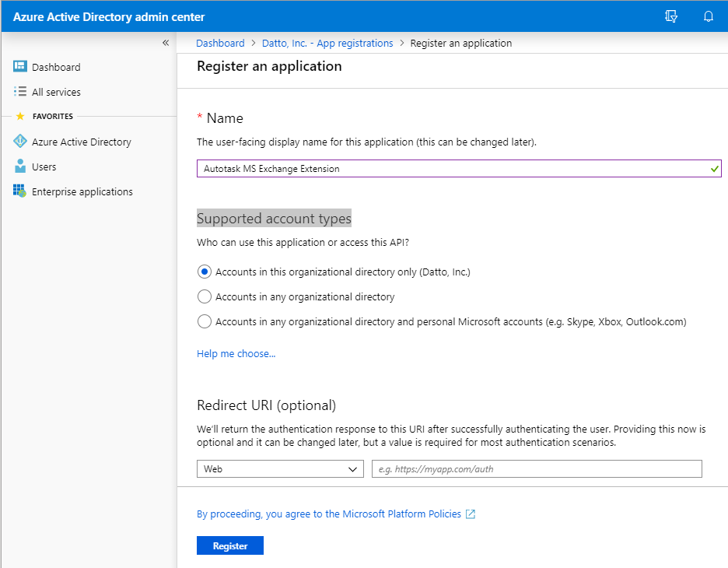This screenshot has width=728, height=568.
Task: Open Datto, Inc. - App registrations breadcrumb
Action: coord(327,44)
